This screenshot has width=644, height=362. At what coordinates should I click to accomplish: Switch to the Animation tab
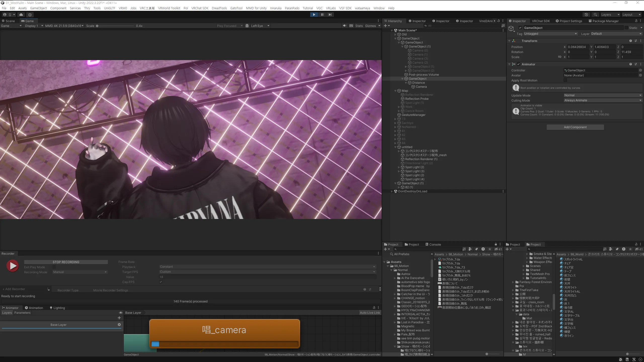click(34, 308)
